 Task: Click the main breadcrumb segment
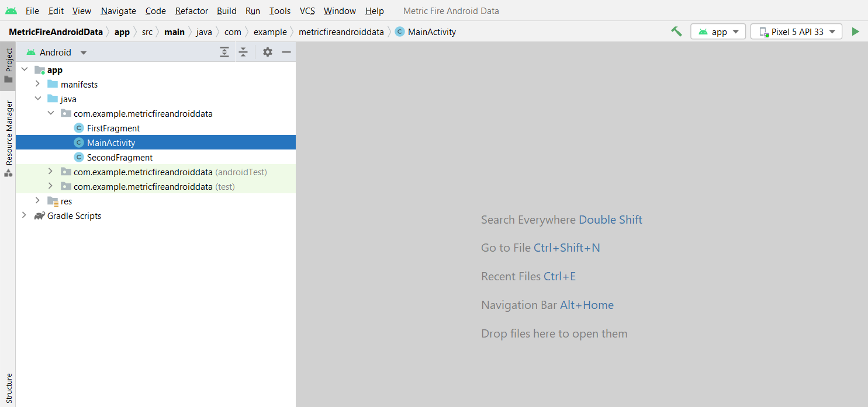(x=174, y=32)
